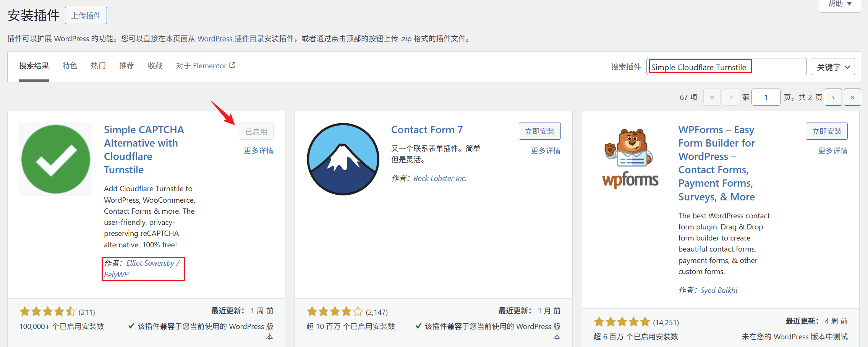
Task: Go to next page with the › arrow
Action: click(833, 97)
